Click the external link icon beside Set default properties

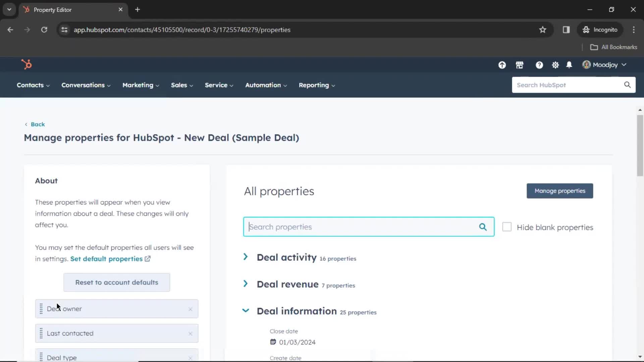click(x=148, y=259)
